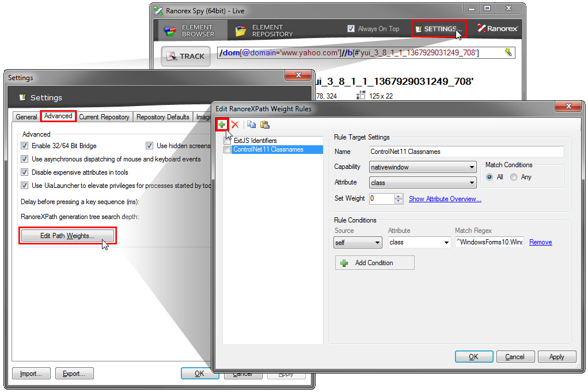Check the ControlNet11 Classnames rule checkbox

tap(227, 149)
